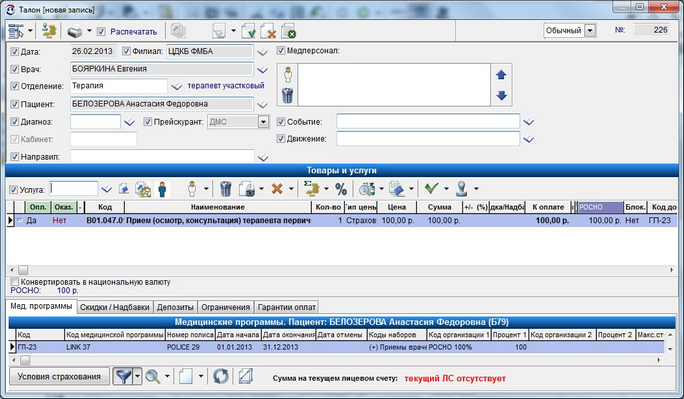Image resolution: width=684 pixels, height=399 pixels.
Task: Click the locked document icon
Action: tap(247, 189)
